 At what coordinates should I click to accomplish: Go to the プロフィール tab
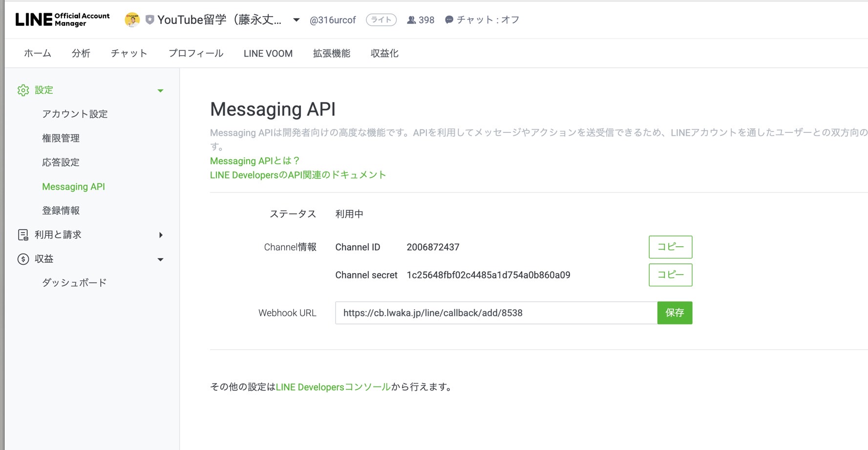[x=196, y=53]
